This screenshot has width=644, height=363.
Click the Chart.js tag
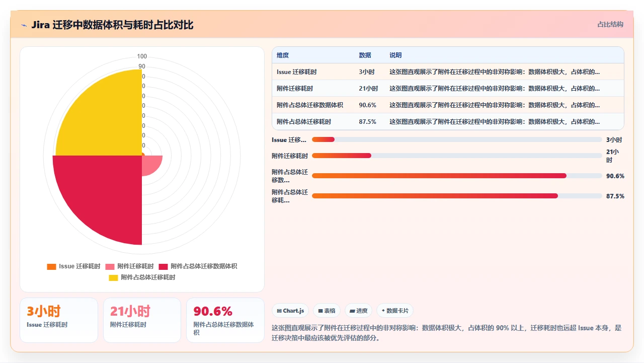click(x=291, y=311)
